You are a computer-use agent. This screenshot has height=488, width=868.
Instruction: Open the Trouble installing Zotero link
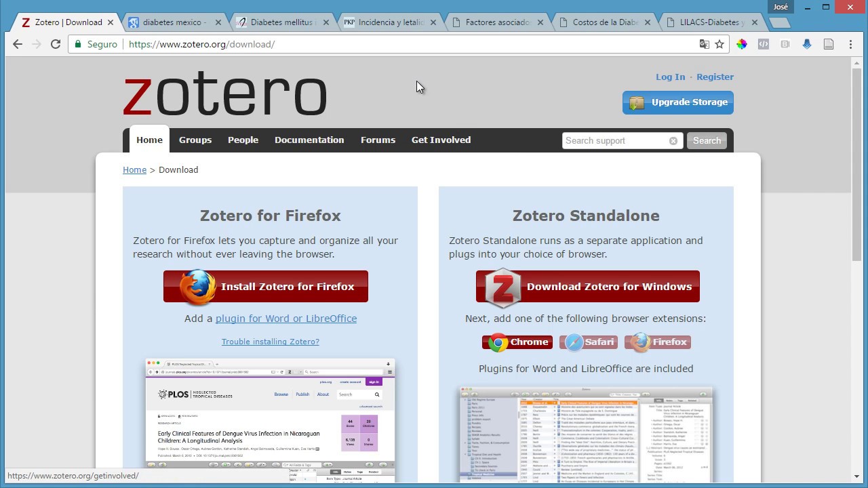pos(271,342)
